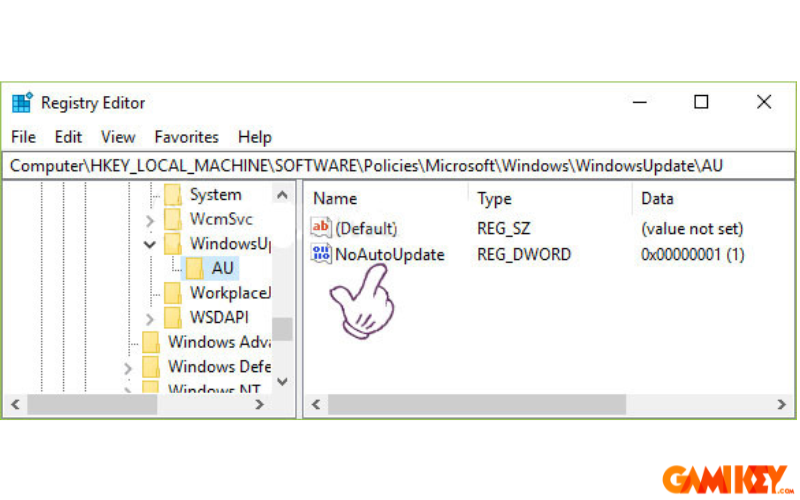The width and height of the screenshot is (800, 500).
Task: Expand the WSDAPI tree node
Action: [149, 319]
